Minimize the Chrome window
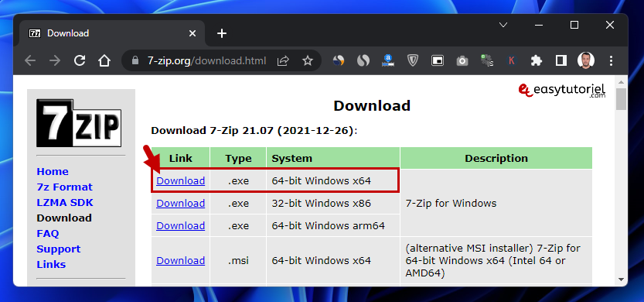 pyautogui.click(x=538, y=25)
